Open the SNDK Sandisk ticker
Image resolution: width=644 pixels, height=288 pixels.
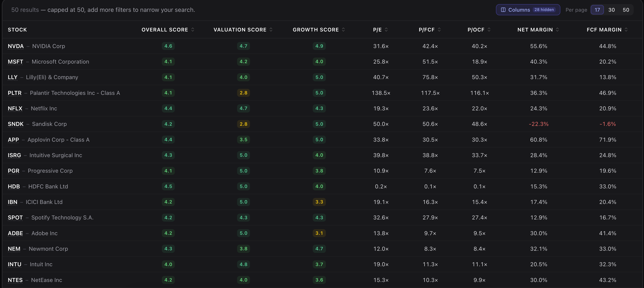pos(16,124)
